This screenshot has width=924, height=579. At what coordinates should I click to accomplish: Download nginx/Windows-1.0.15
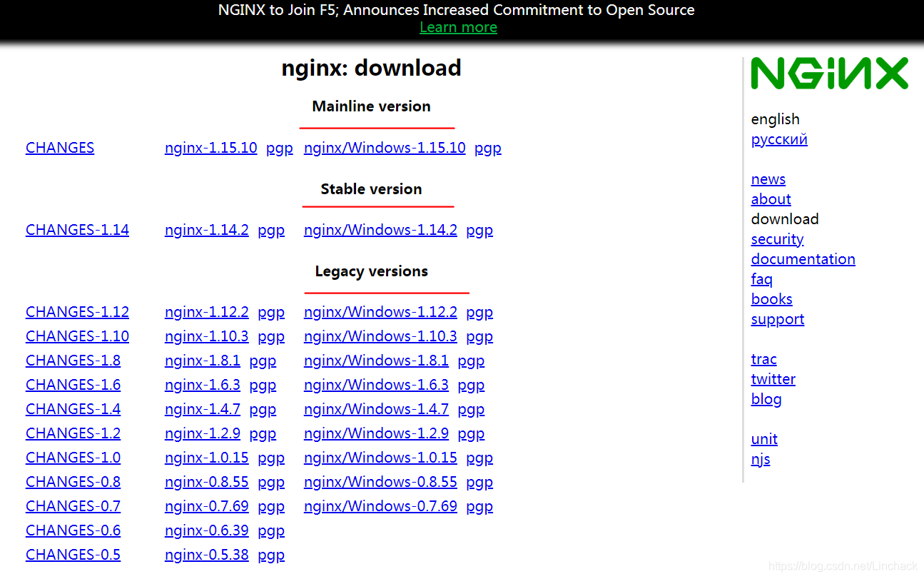(x=380, y=458)
